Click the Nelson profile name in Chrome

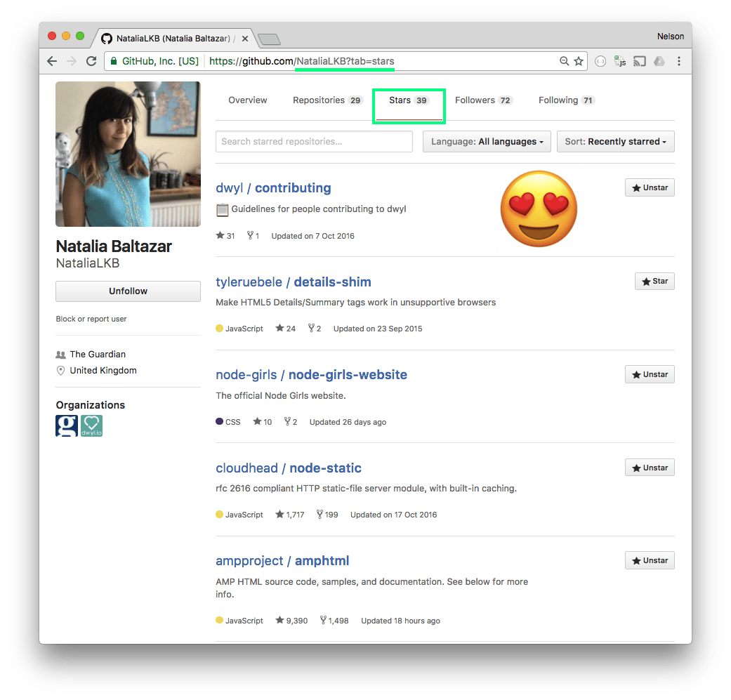click(671, 37)
